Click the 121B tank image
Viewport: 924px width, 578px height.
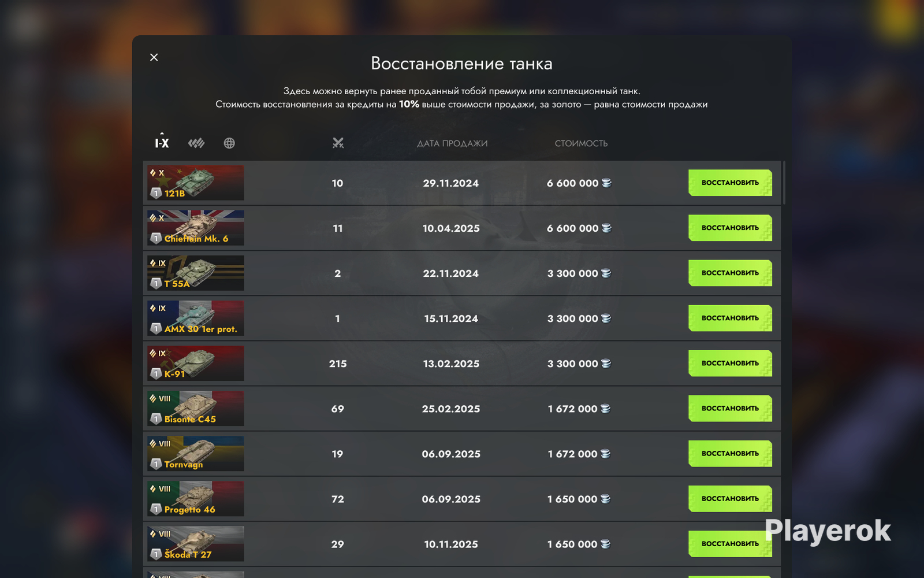[x=195, y=183]
